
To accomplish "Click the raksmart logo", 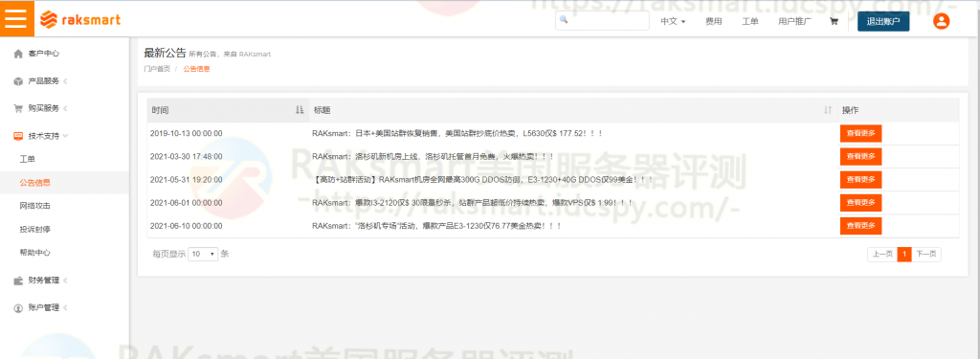I will (80, 20).
